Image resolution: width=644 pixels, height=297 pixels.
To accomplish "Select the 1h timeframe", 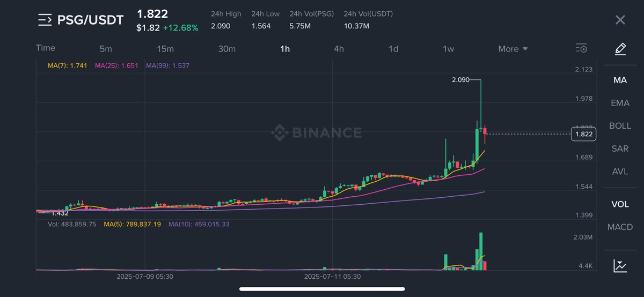I will (x=285, y=49).
